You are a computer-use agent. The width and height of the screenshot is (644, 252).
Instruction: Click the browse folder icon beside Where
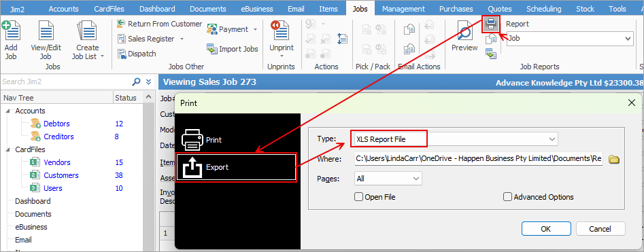pos(613,159)
